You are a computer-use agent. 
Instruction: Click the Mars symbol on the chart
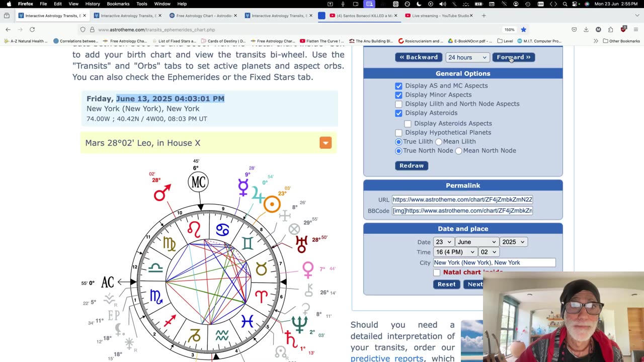click(x=162, y=193)
